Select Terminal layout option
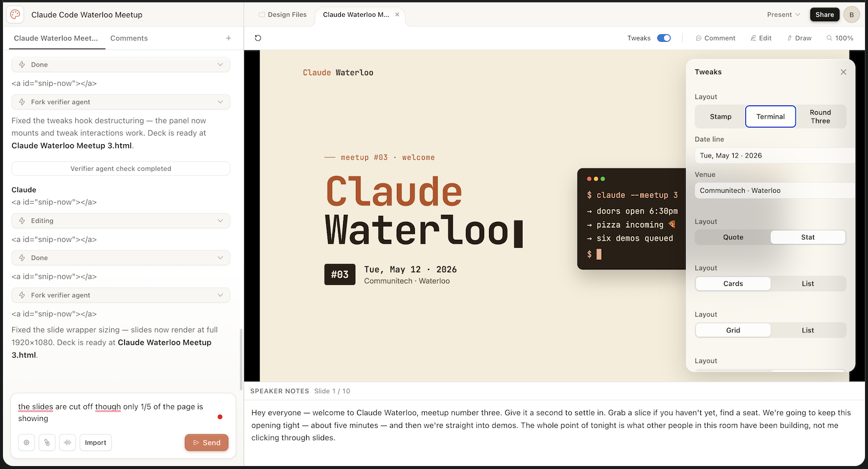This screenshot has width=868, height=469. (770, 116)
